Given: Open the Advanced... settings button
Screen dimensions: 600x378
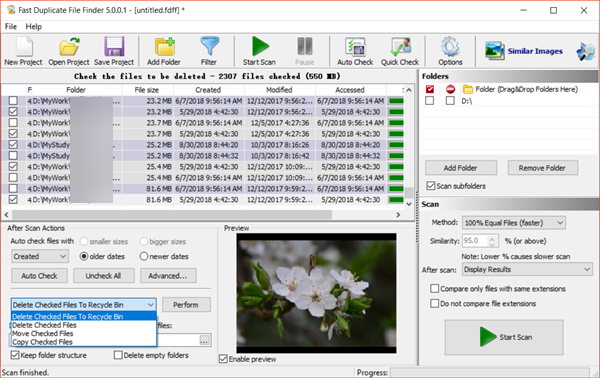Looking at the screenshot, I should coord(168,276).
